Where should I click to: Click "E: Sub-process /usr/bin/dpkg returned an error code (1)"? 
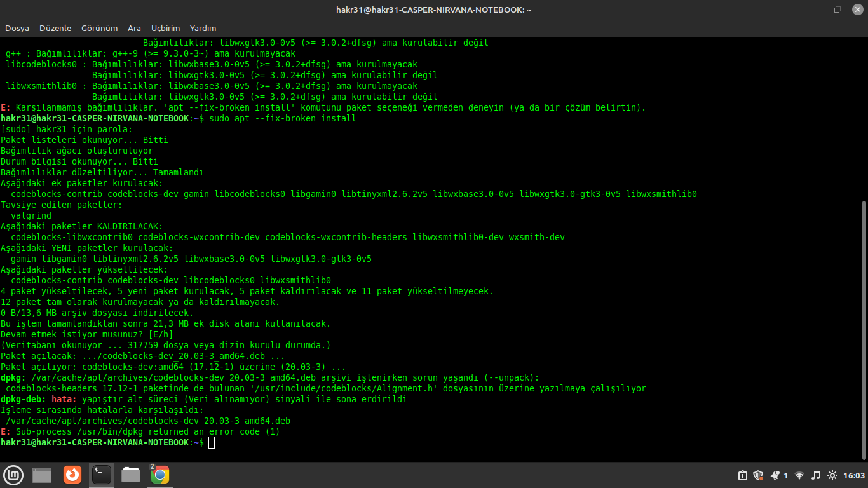coord(140,431)
